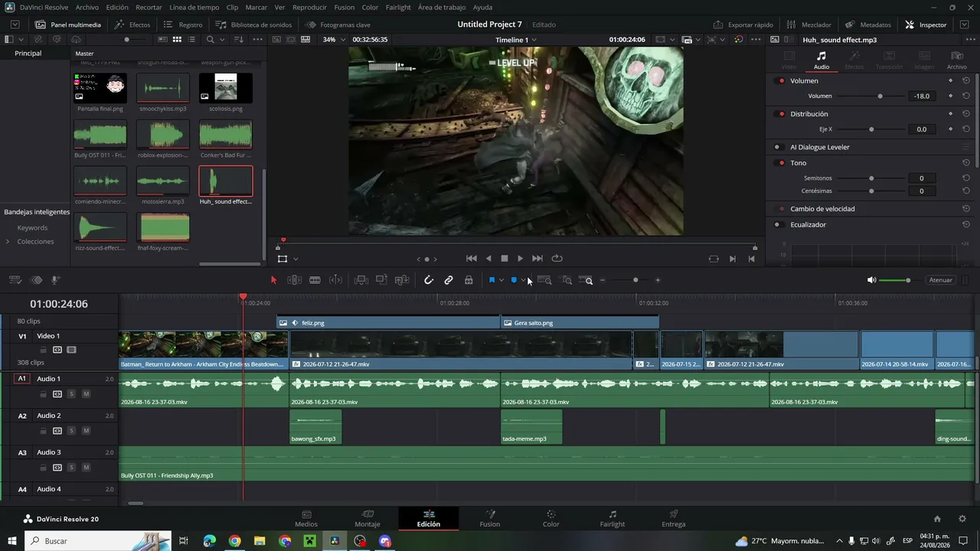Toggle timeline snapping magnet
The image size is (980, 551).
pyautogui.click(x=429, y=280)
